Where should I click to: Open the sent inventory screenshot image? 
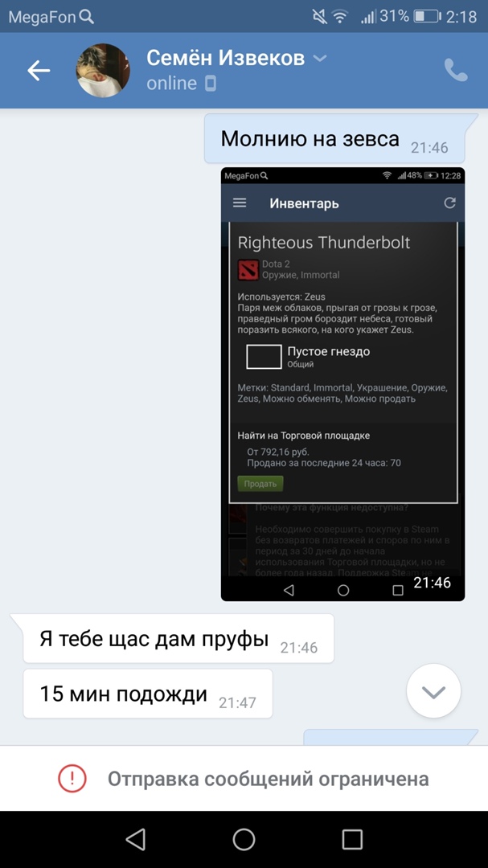pos(342,384)
